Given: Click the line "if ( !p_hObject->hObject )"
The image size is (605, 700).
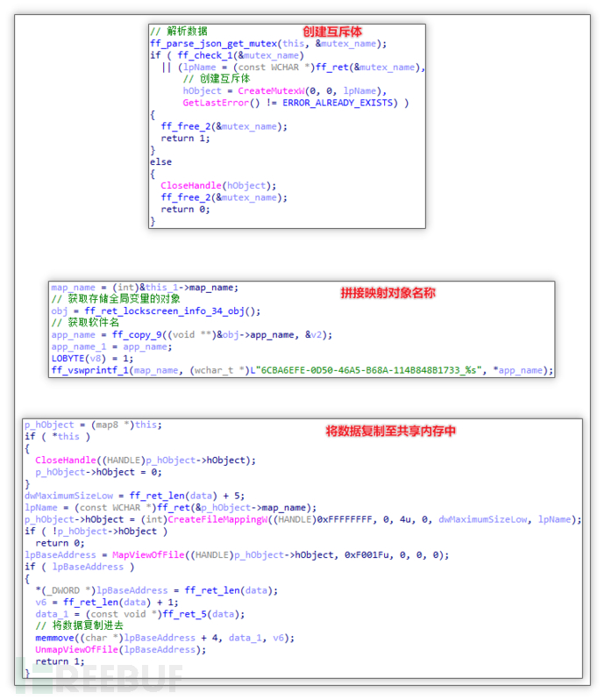Looking at the screenshot, I should [96, 532].
